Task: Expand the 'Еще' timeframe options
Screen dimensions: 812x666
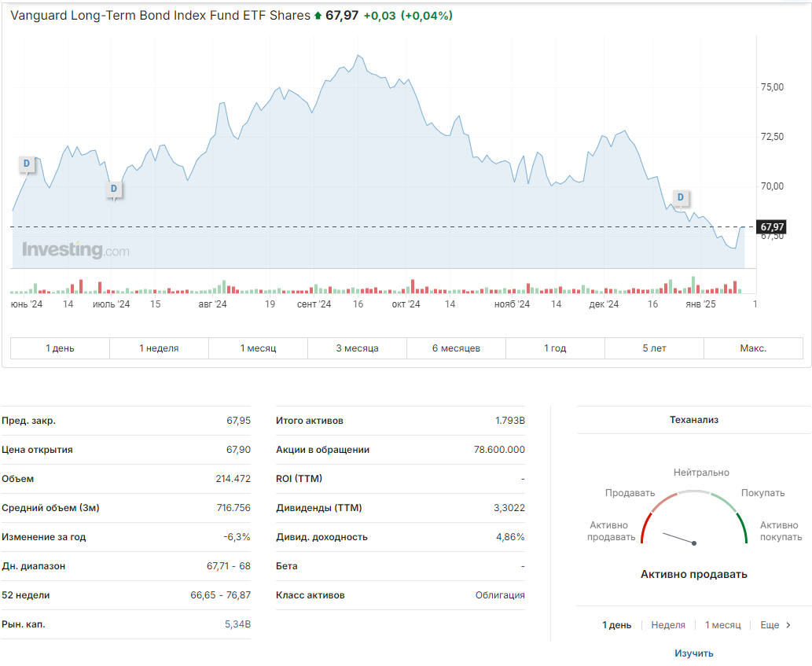Action: click(770, 625)
